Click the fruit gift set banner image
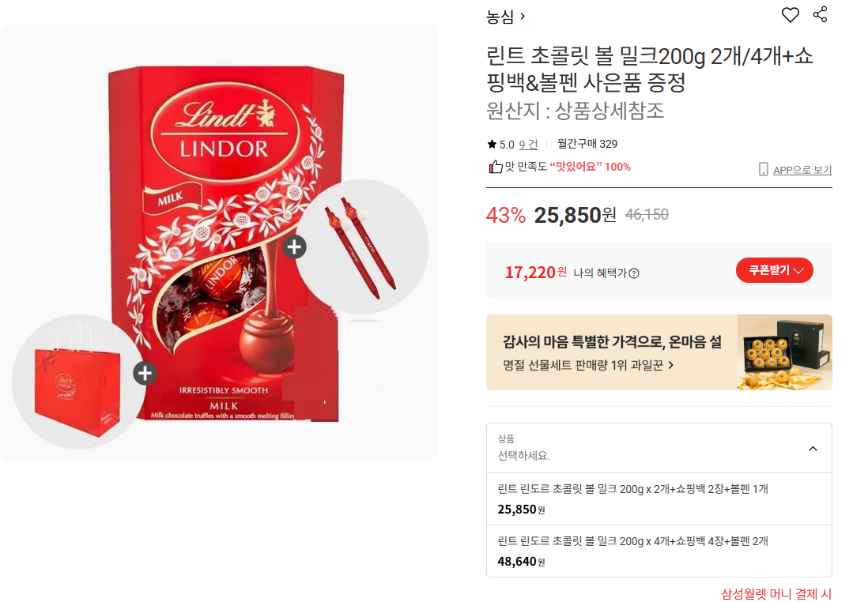Image resolution: width=868 pixels, height=602 pixels. pos(784,352)
